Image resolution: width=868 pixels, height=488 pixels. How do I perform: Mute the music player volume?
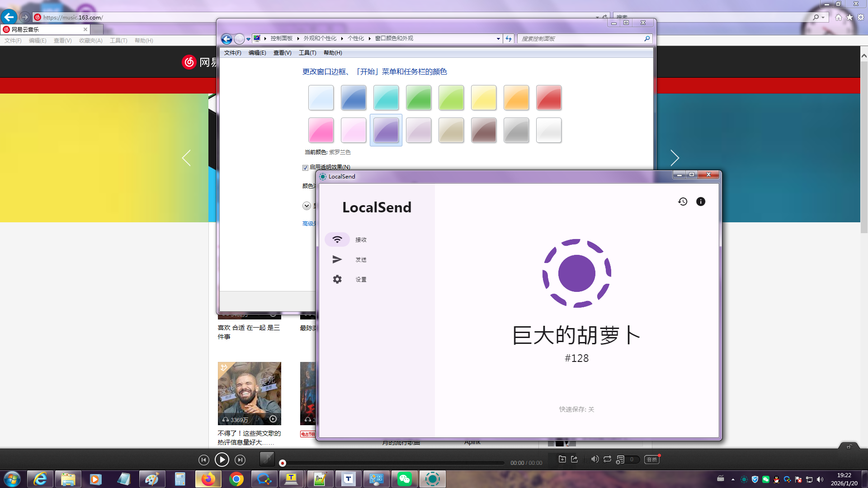[x=594, y=459]
